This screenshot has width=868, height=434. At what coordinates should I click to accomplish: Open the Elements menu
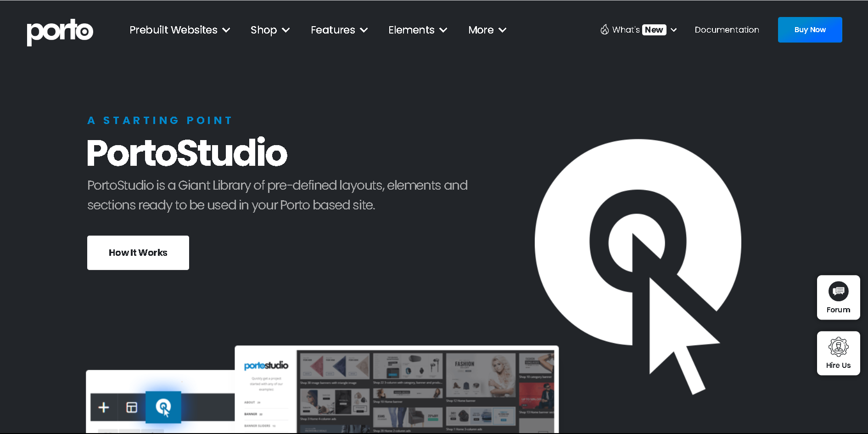[417, 30]
